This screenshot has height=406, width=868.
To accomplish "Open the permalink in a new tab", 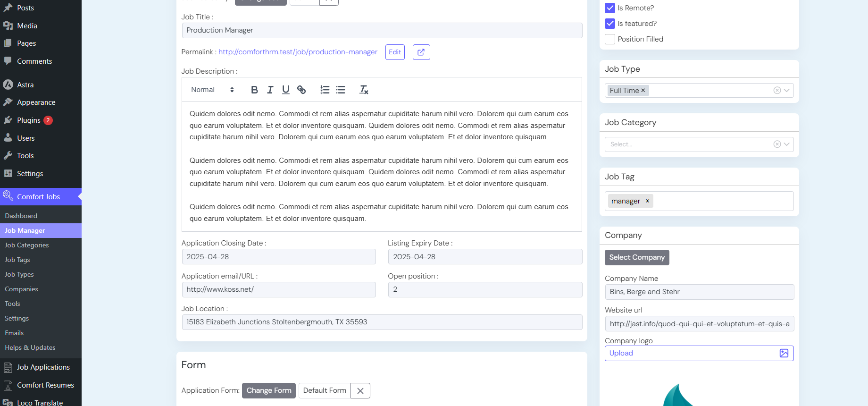I will point(421,52).
